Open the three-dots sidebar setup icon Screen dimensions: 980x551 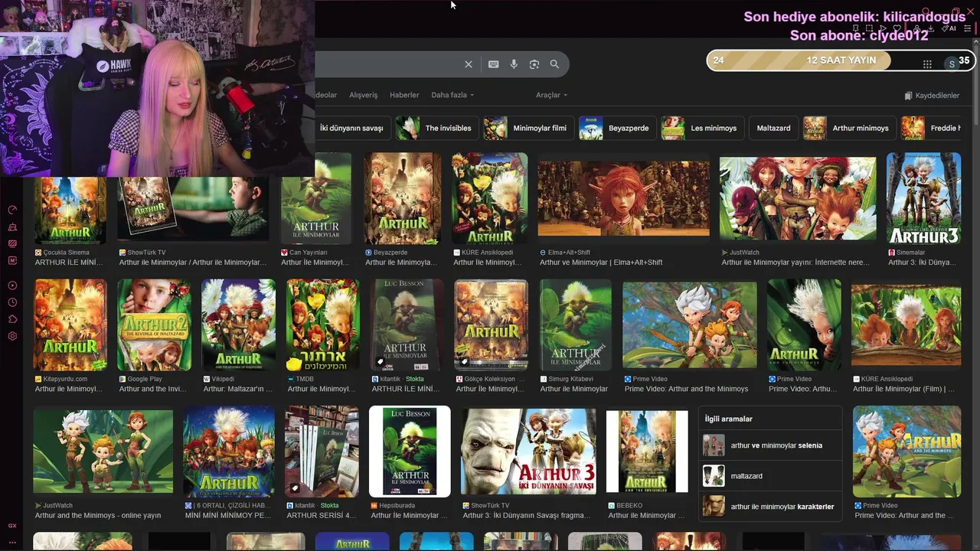(x=12, y=542)
